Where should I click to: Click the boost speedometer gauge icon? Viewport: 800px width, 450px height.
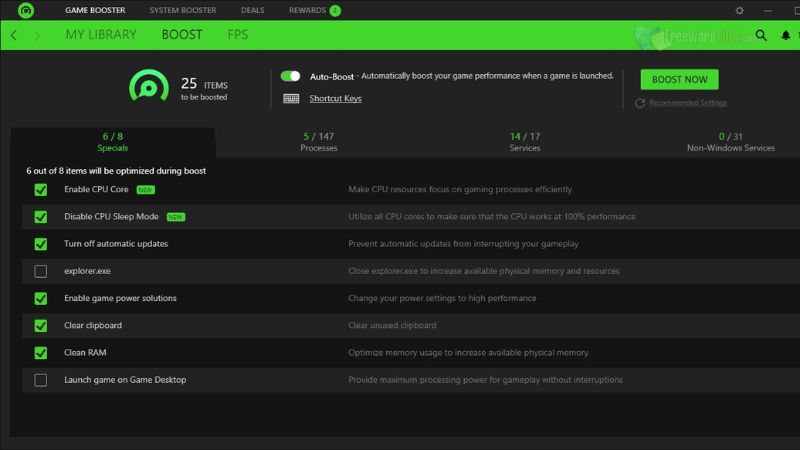pyautogui.click(x=149, y=87)
